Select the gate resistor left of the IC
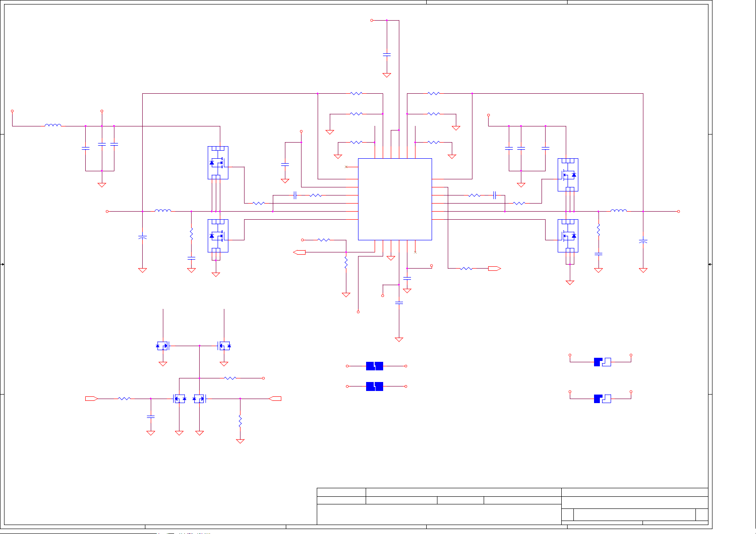 tap(258, 203)
